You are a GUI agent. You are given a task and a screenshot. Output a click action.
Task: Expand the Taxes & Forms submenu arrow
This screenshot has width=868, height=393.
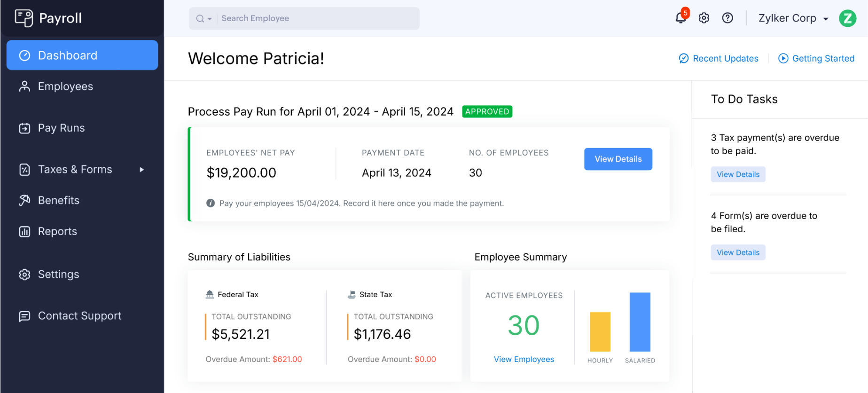point(141,169)
